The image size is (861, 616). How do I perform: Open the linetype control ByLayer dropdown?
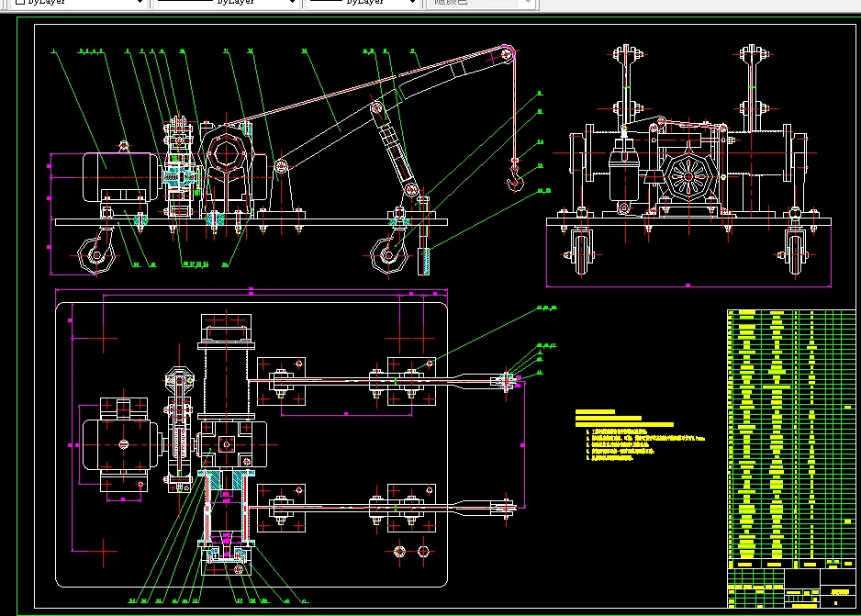[226, 3]
